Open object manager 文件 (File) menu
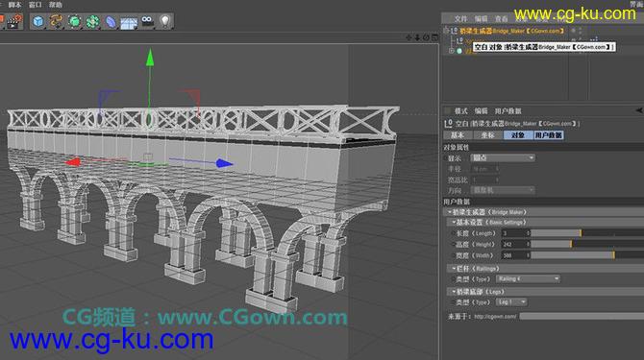Image resolution: width=644 pixels, height=360 pixels. (460, 19)
